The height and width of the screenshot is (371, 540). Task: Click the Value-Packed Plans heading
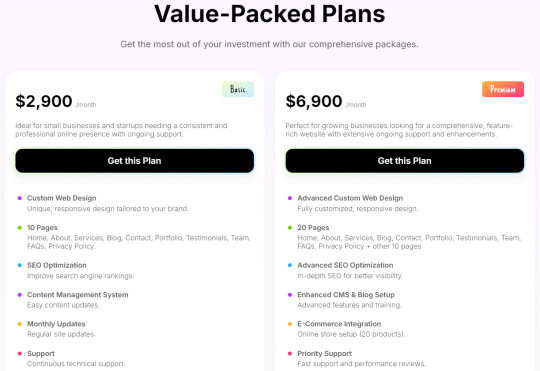270,14
